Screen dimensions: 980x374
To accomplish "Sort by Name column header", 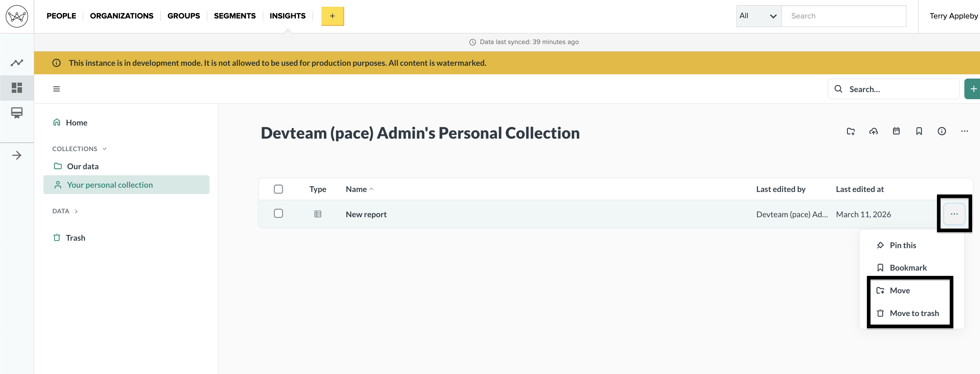I will 359,189.
